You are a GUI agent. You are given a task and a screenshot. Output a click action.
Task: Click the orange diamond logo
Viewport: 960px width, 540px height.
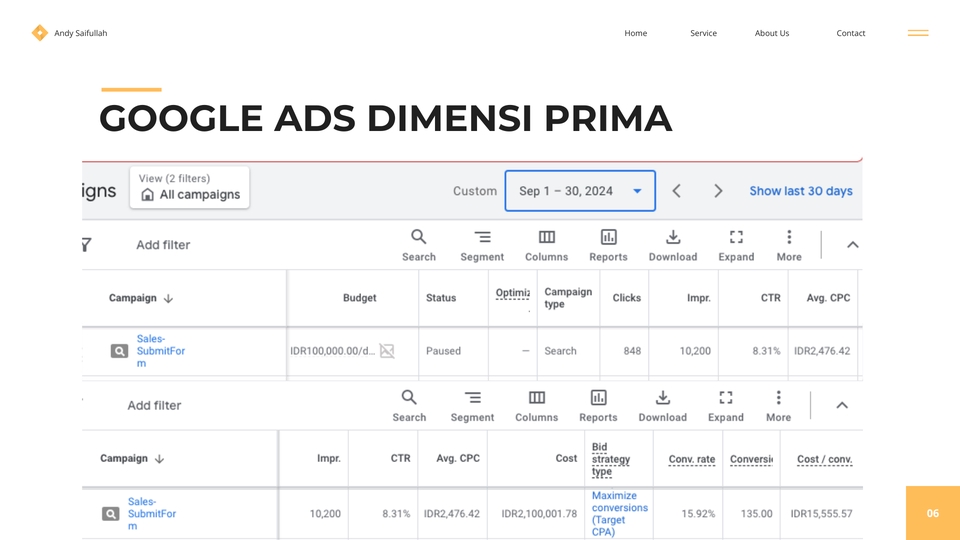pyautogui.click(x=40, y=33)
